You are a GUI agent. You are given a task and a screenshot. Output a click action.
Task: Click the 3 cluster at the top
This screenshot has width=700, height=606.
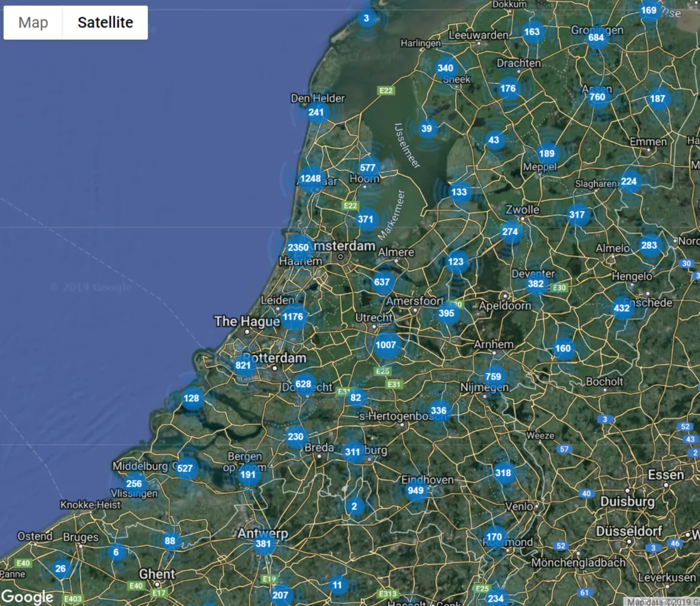coord(367,18)
